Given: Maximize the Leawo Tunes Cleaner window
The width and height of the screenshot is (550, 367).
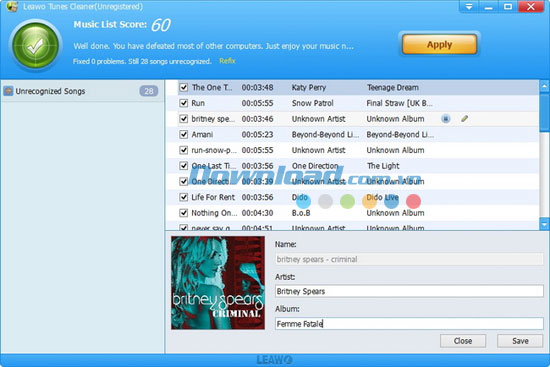Looking at the screenshot, I should click(x=508, y=6).
